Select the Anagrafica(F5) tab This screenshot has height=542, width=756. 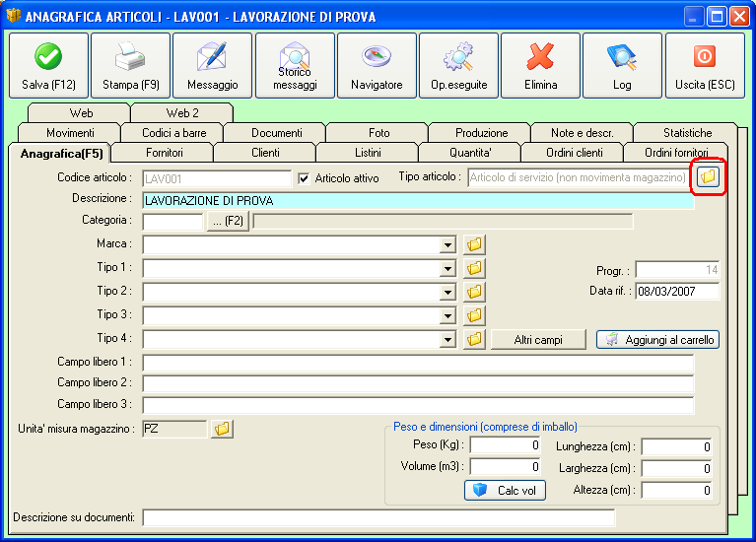pos(61,154)
